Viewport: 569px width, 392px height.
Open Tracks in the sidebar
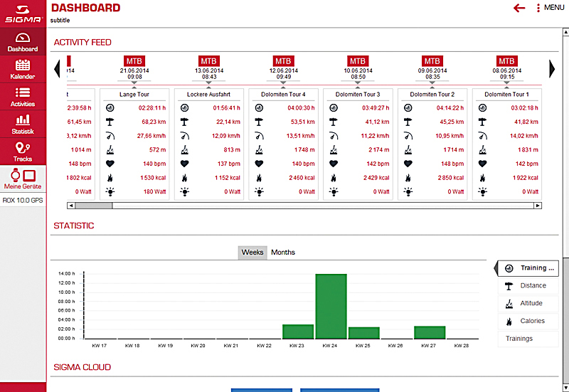click(x=23, y=152)
